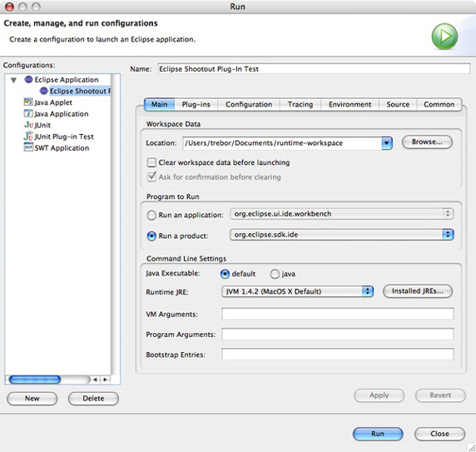
Task: Switch to the Plug-ins tab
Action: (196, 104)
